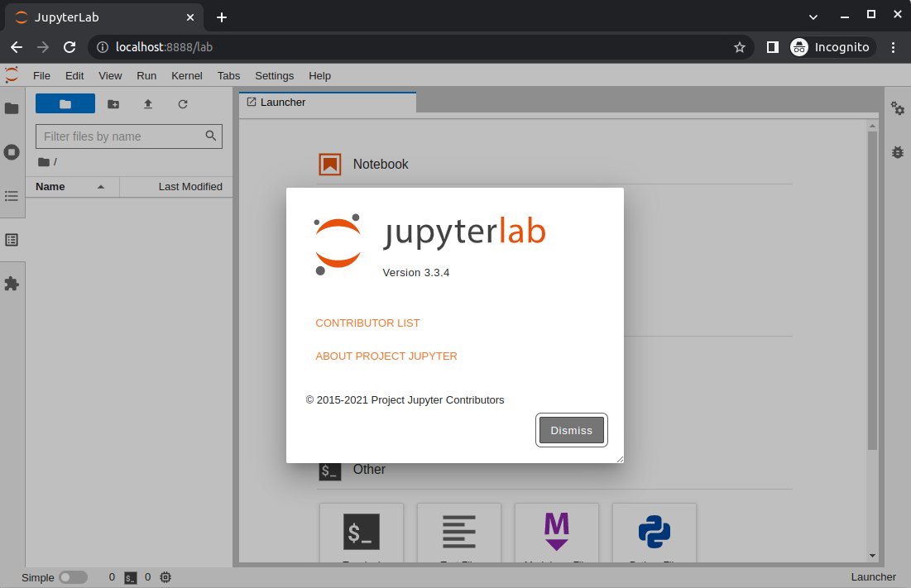Viewport: 911px width, 588px height.
Task: Open the Run menu
Action: (x=146, y=76)
